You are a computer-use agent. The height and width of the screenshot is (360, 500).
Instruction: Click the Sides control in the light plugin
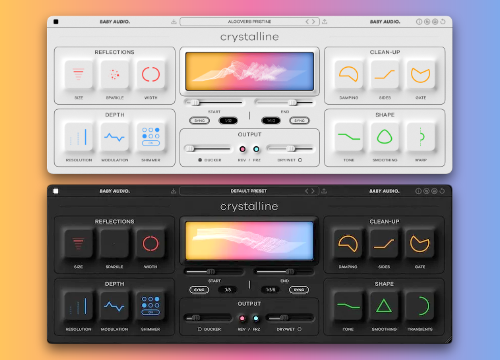pos(385,74)
